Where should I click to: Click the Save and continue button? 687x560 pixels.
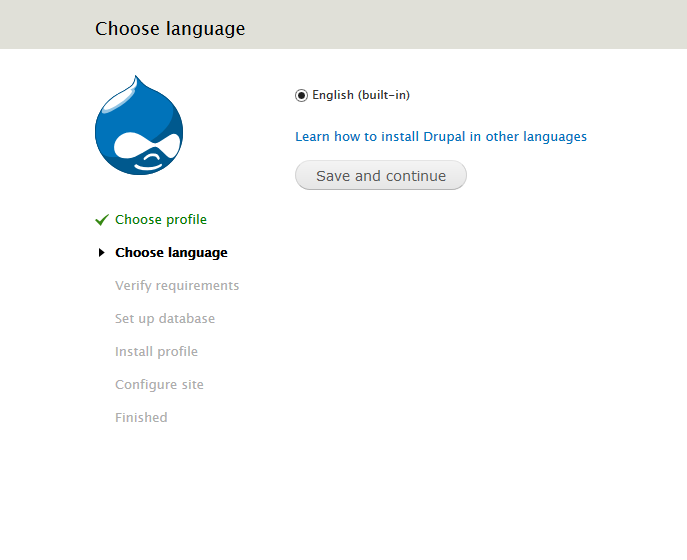(x=381, y=175)
